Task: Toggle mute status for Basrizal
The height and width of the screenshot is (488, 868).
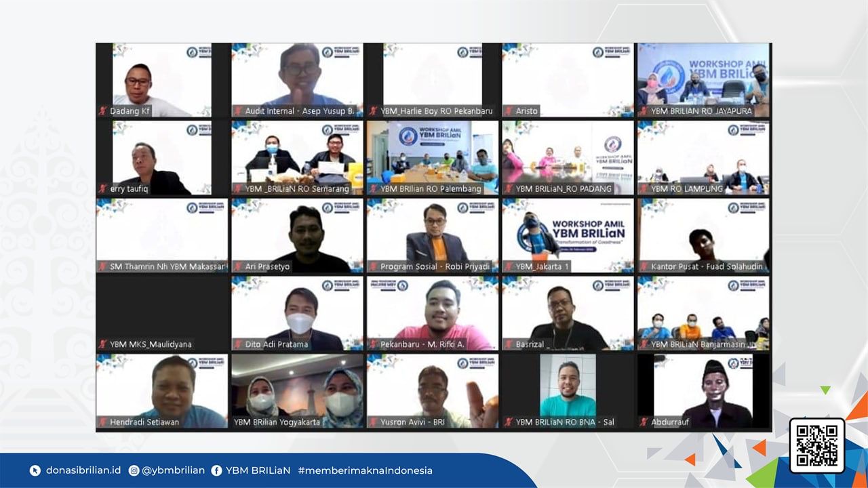Action: click(507, 343)
